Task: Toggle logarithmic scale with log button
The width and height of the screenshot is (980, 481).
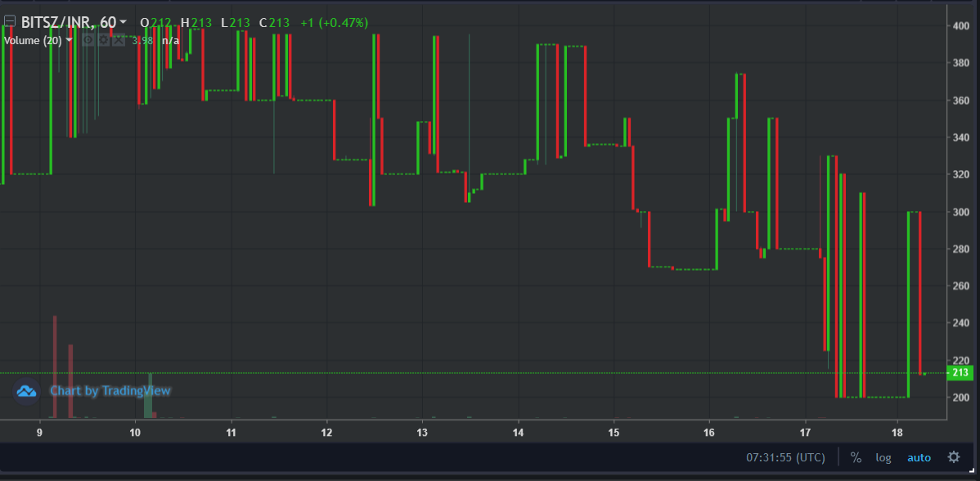Action: coord(883,457)
